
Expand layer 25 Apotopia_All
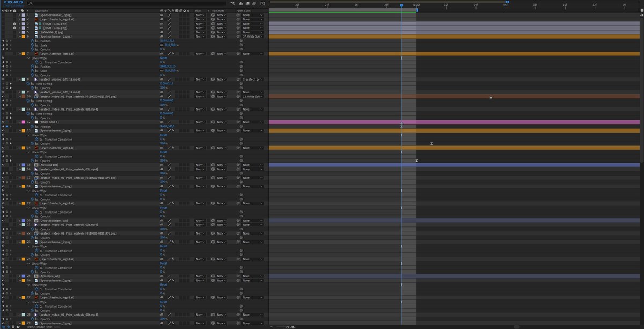click(x=19, y=277)
